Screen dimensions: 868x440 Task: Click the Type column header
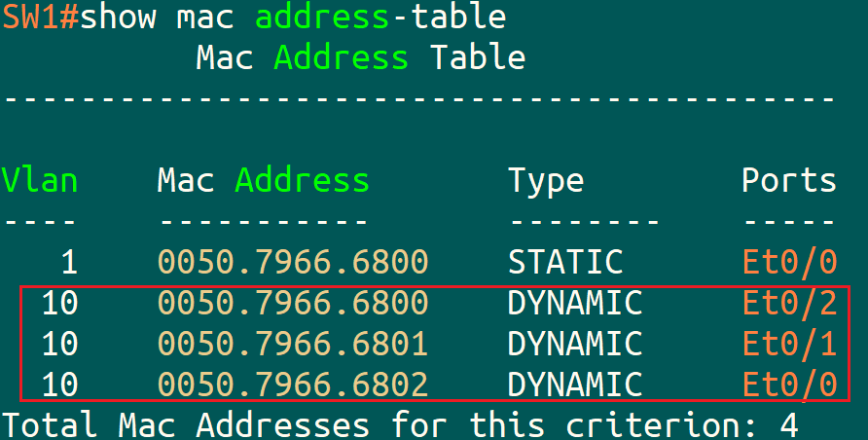point(545,180)
